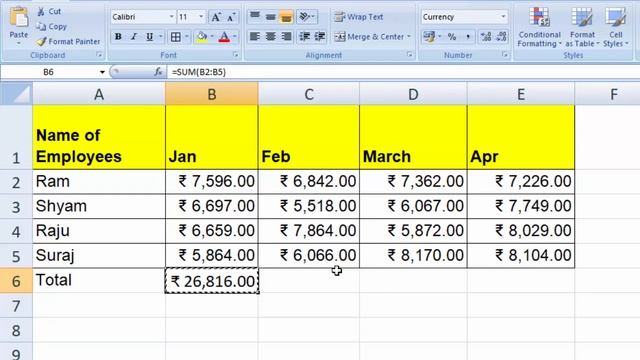Center text horizontally
Image resolution: width=640 pixels, height=360 pixels.
[x=271, y=37]
